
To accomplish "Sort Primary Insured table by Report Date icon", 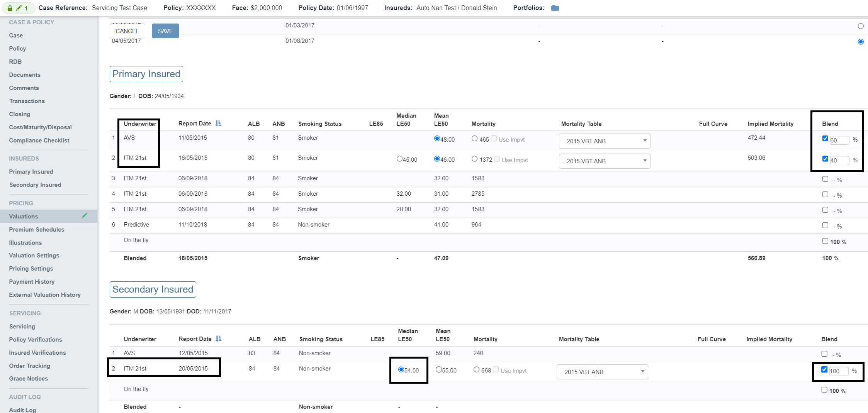I will (x=218, y=124).
